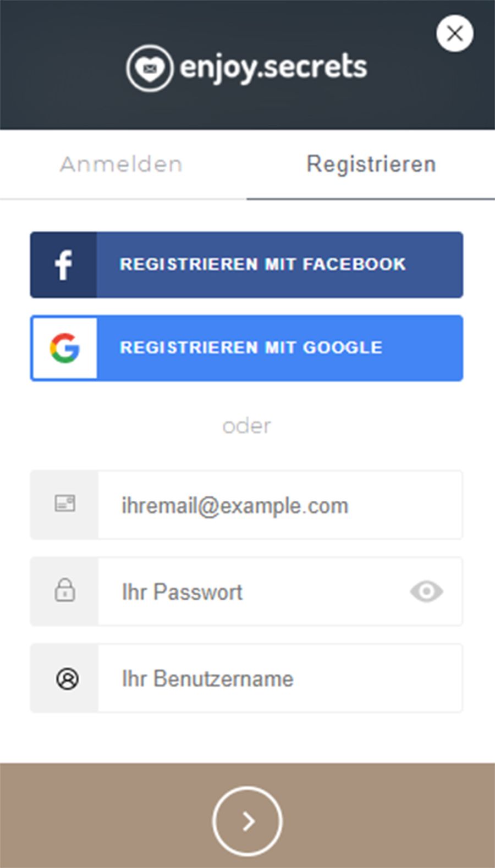Choose Registrieren mit Facebook

click(x=246, y=265)
